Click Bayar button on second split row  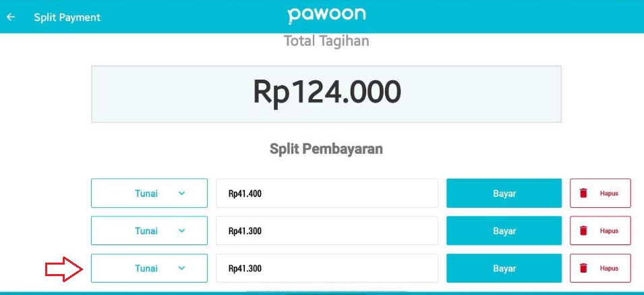[504, 231]
